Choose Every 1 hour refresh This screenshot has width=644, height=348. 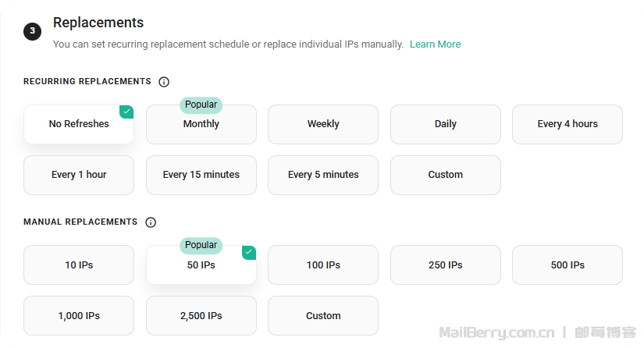(79, 175)
